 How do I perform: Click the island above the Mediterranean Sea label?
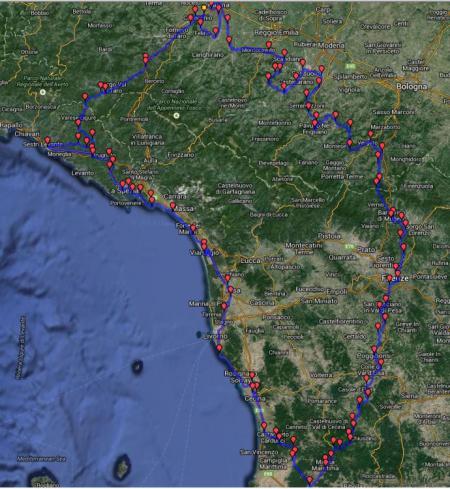122,467
